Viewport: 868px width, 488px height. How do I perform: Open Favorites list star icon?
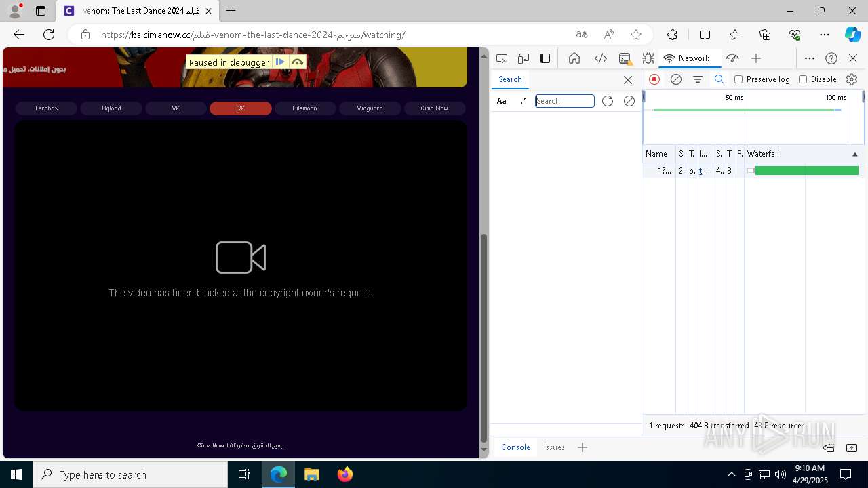[735, 35]
